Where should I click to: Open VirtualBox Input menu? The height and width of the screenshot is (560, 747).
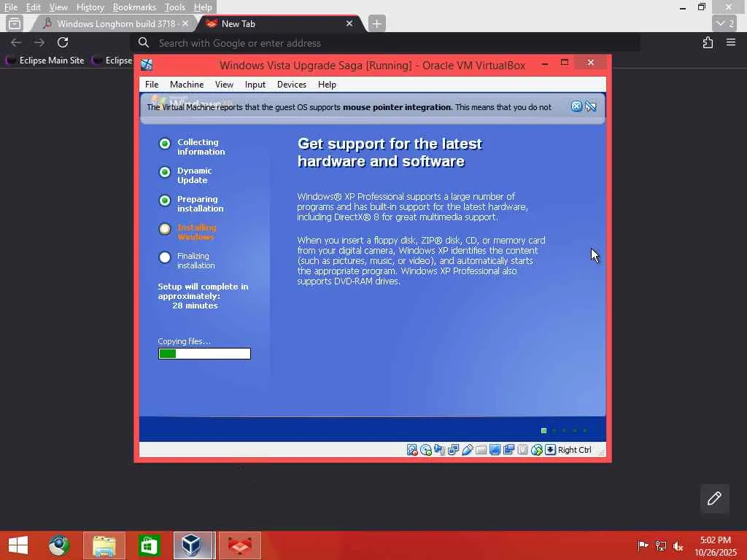(x=255, y=85)
